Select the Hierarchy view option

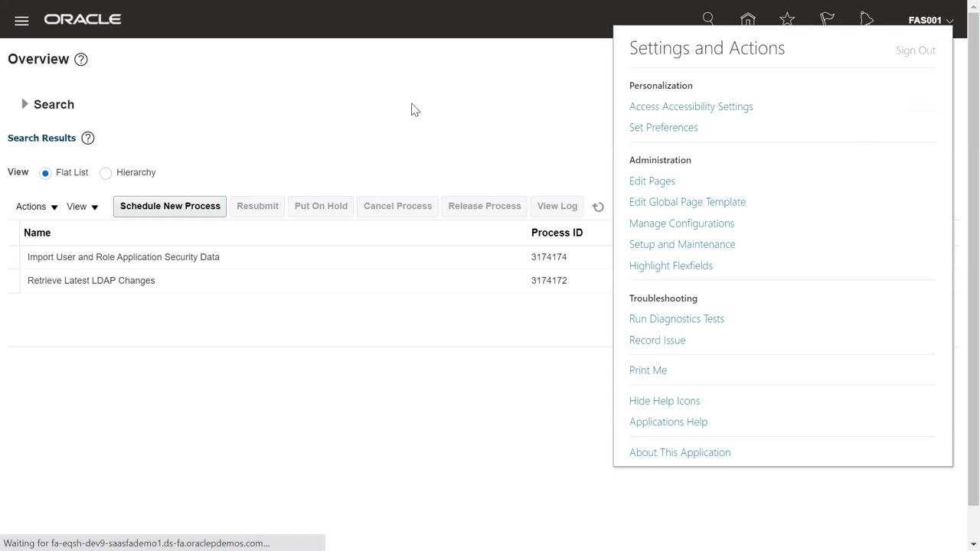[106, 173]
